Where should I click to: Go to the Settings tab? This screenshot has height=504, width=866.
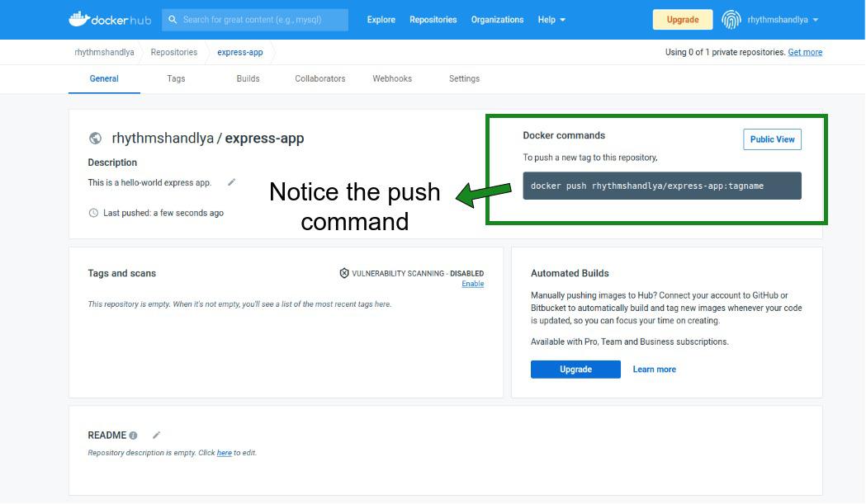464,78
